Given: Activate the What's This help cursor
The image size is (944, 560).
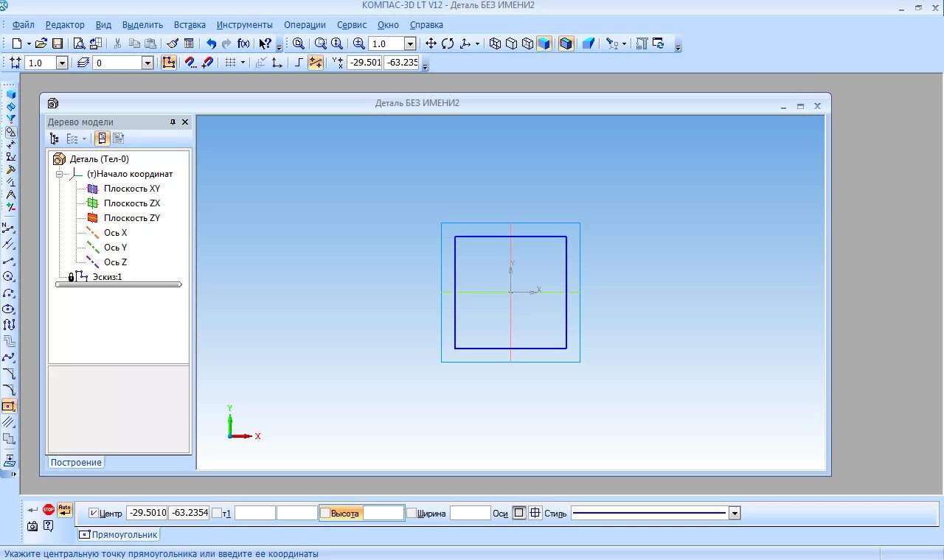Looking at the screenshot, I should point(265,43).
